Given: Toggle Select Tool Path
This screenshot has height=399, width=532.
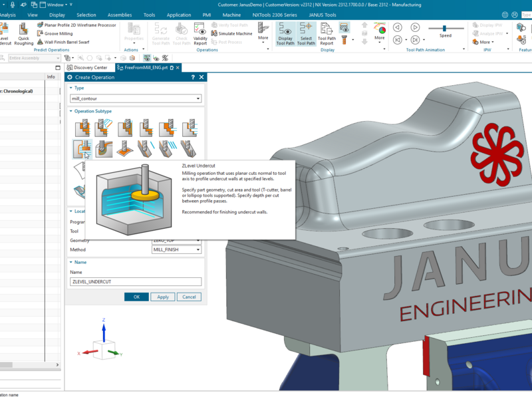Looking at the screenshot, I should click(x=306, y=34).
